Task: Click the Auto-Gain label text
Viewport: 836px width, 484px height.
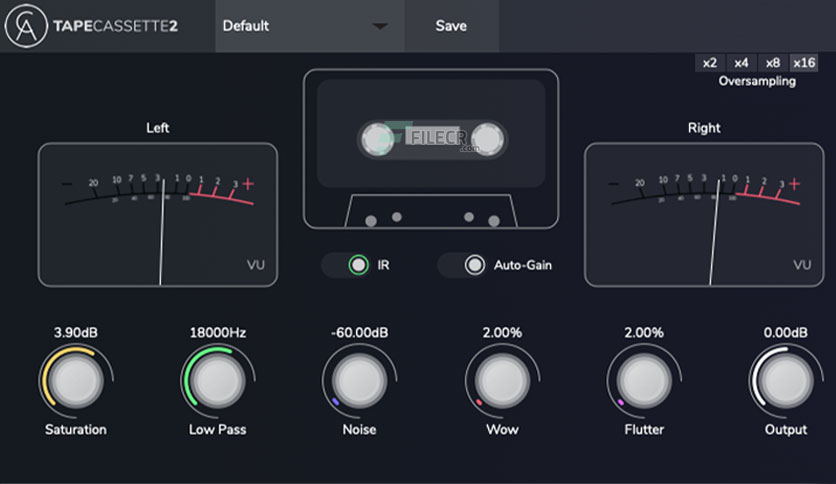Action: (x=523, y=265)
